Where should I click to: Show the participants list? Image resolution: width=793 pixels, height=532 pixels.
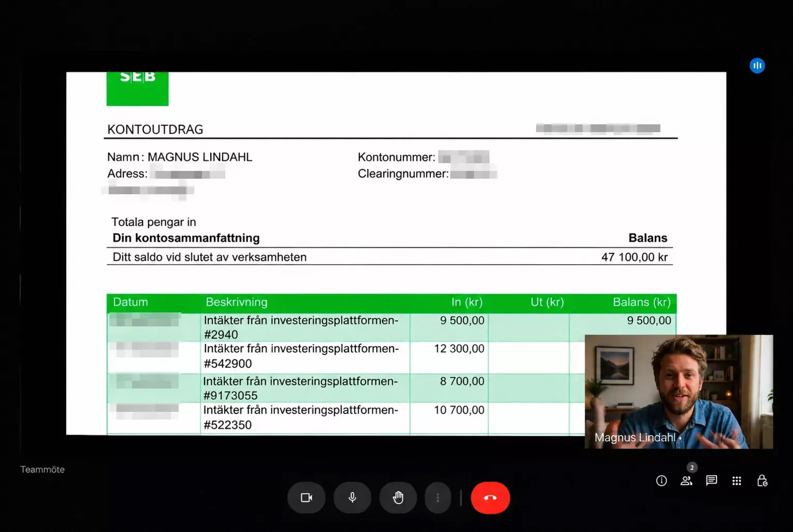click(x=686, y=481)
